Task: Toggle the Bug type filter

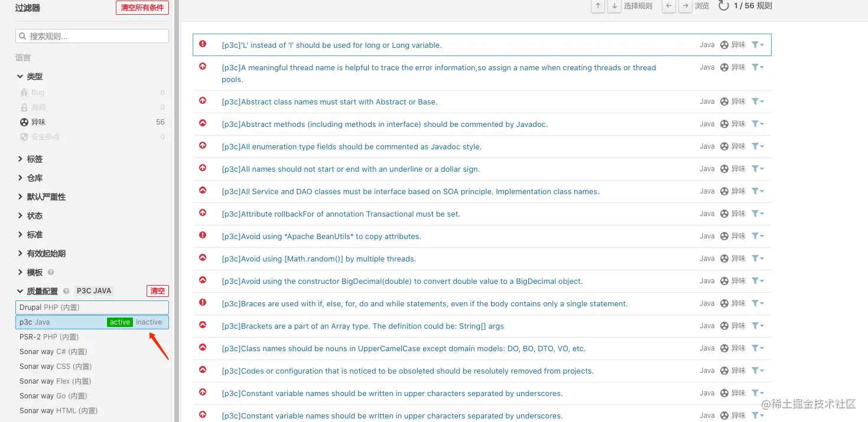Action: pyautogui.click(x=92, y=93)
